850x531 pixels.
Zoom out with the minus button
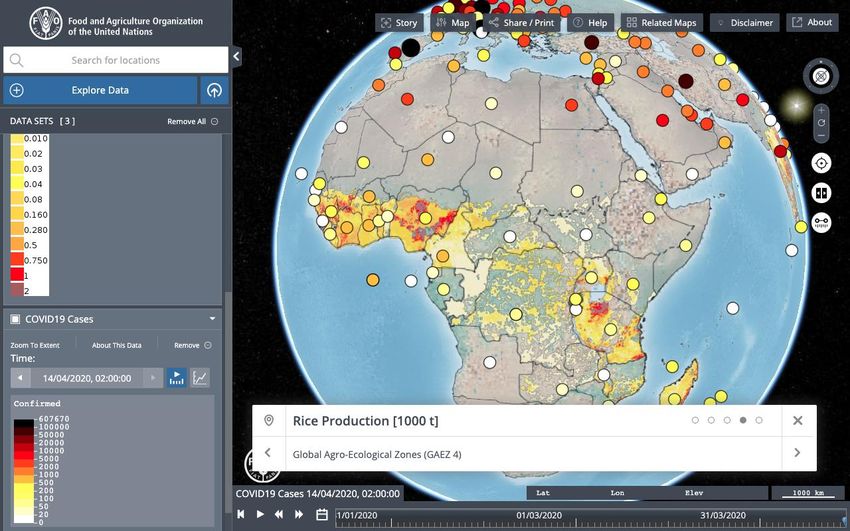(821, 135)
